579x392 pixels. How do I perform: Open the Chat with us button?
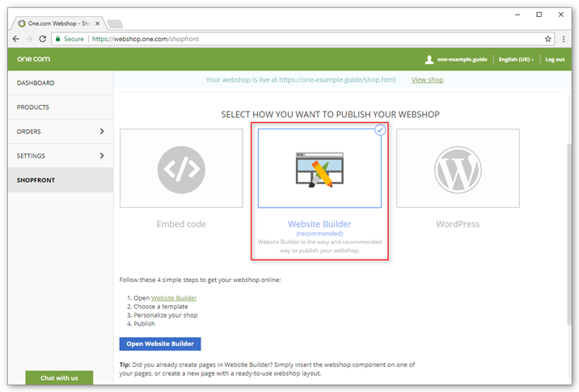pos(59,378)
